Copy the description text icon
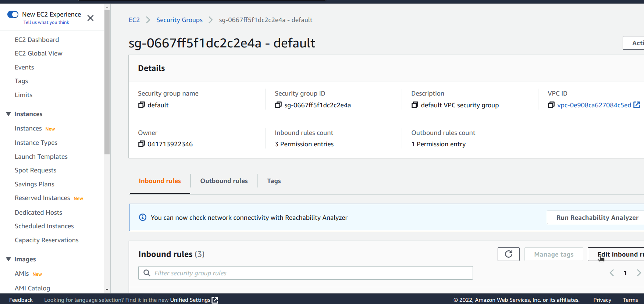Screen dimensions: 644x304 click(414, 105)
